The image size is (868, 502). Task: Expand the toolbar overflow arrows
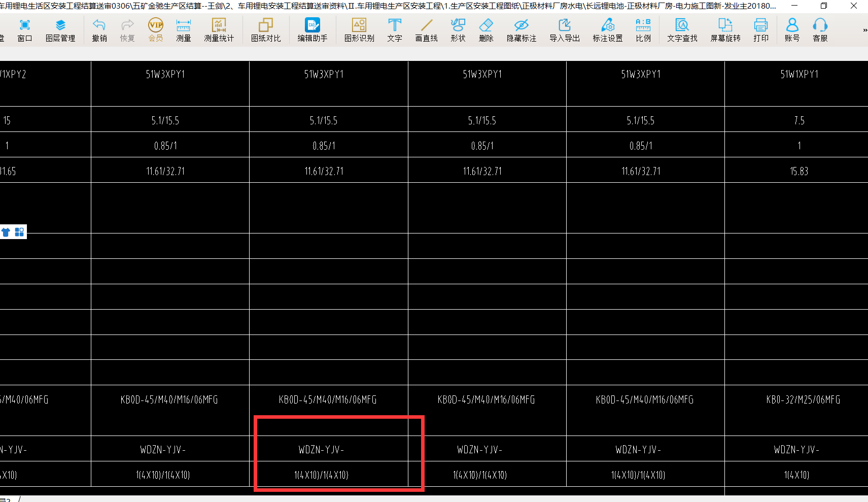click(864, 30)
